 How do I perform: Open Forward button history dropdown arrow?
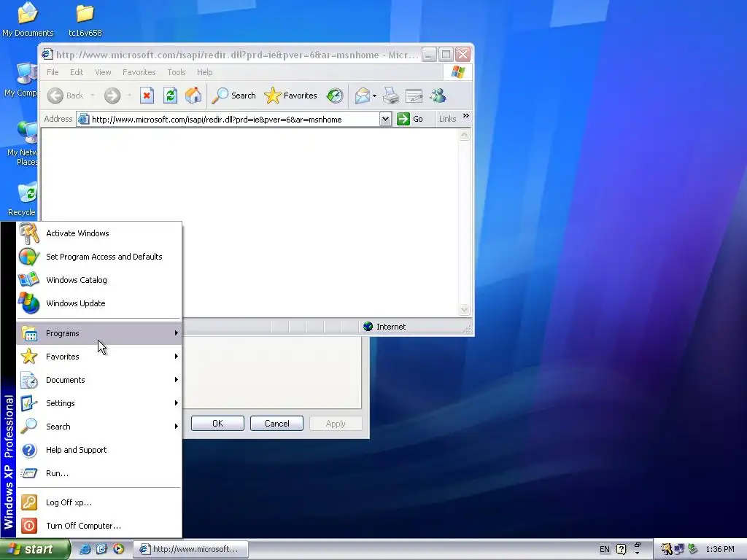(x=129, y=96)
